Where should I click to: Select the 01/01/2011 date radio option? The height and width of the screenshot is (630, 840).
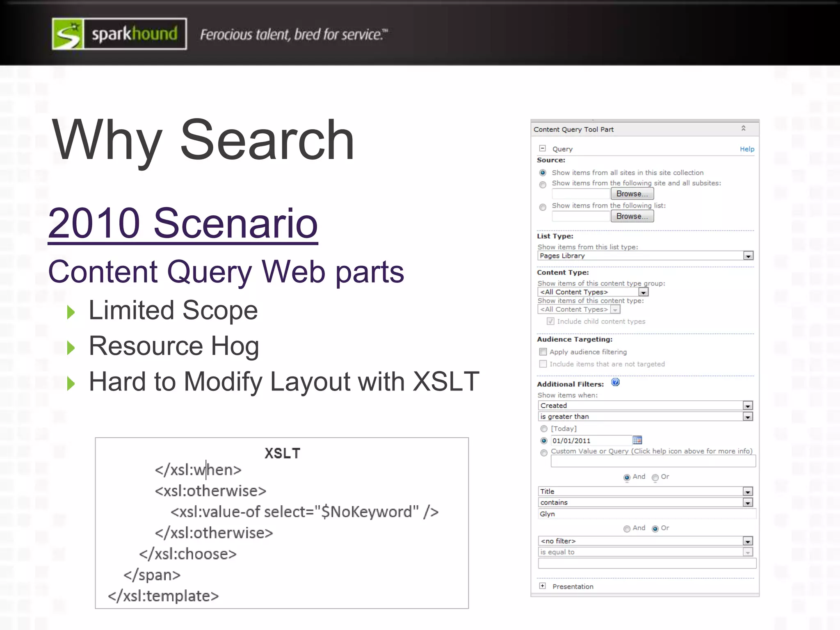(544, 441)
